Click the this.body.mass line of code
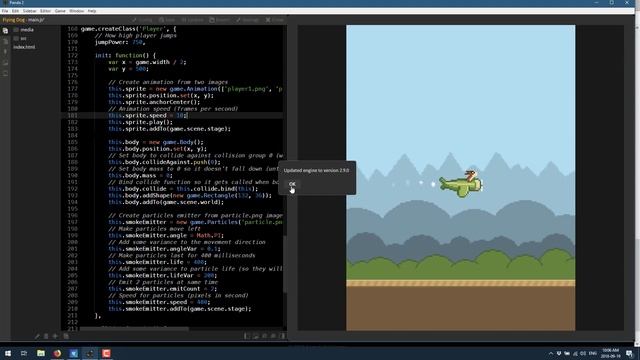640x360 pixels. (x=140, y=176)
